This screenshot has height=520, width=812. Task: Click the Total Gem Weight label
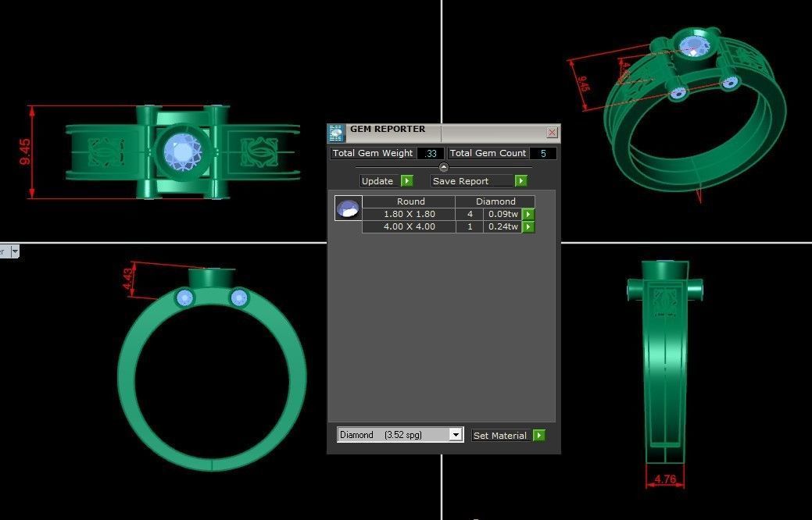pyautogui.click(x=373, y=153)
